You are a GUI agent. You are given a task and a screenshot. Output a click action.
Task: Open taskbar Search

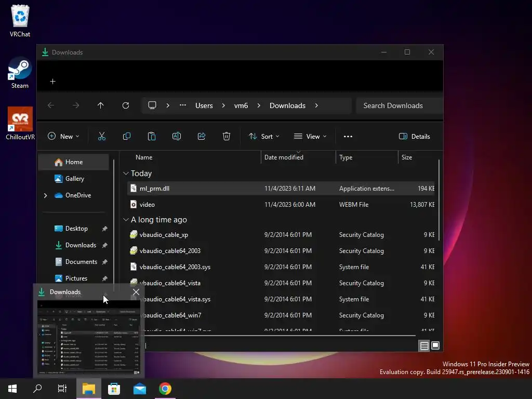(37, 389)
